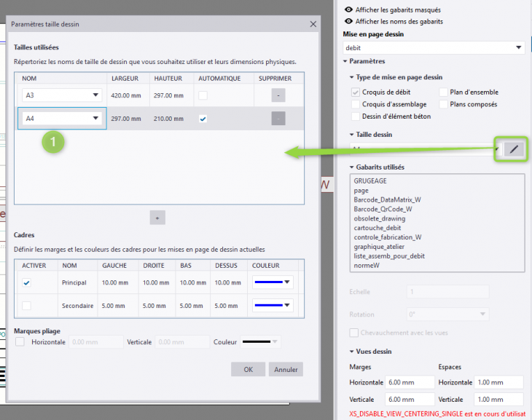
Task: Check Croquis d'assemblage option
Action: coord(355,104)
